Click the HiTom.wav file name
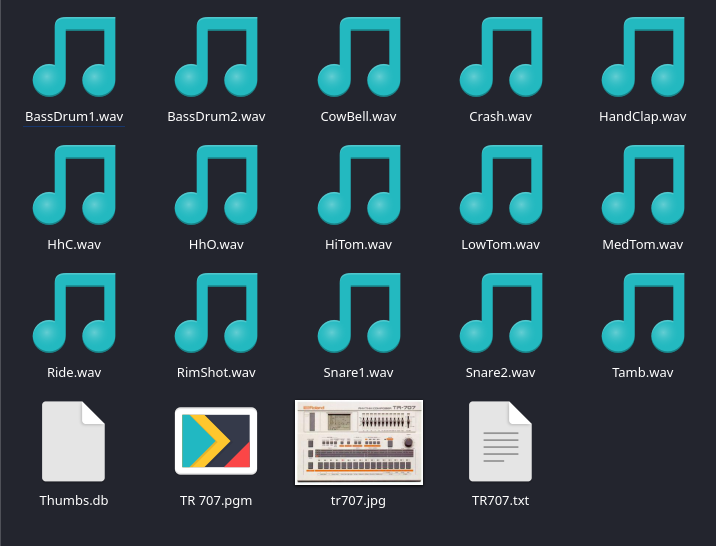Viewport: 716px width, 546px height. pos(358,245)
